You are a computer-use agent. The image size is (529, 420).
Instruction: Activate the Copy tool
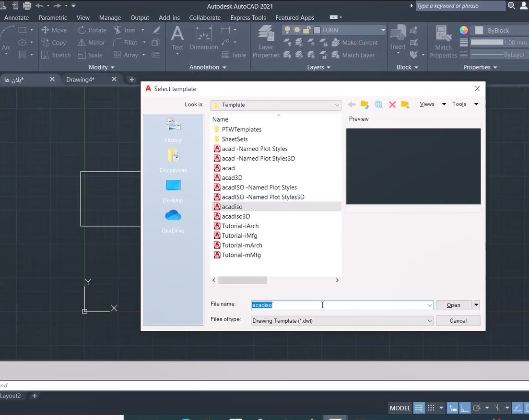(x=54, y=43)
